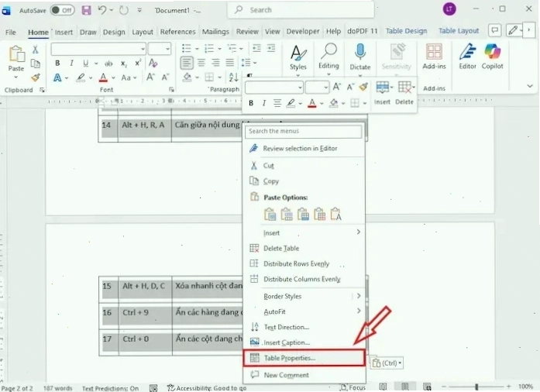Switch to the Table Design tab
The height and width of the screenshot is (392, 540).
point(406,31)
